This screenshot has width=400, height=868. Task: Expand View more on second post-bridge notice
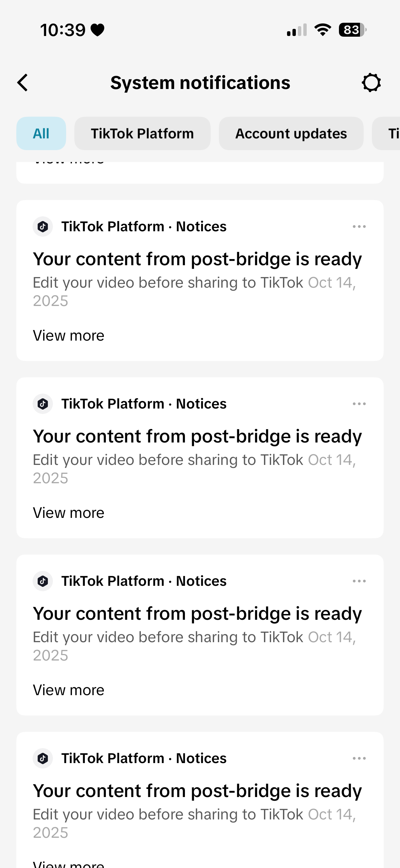click(69, 513)
